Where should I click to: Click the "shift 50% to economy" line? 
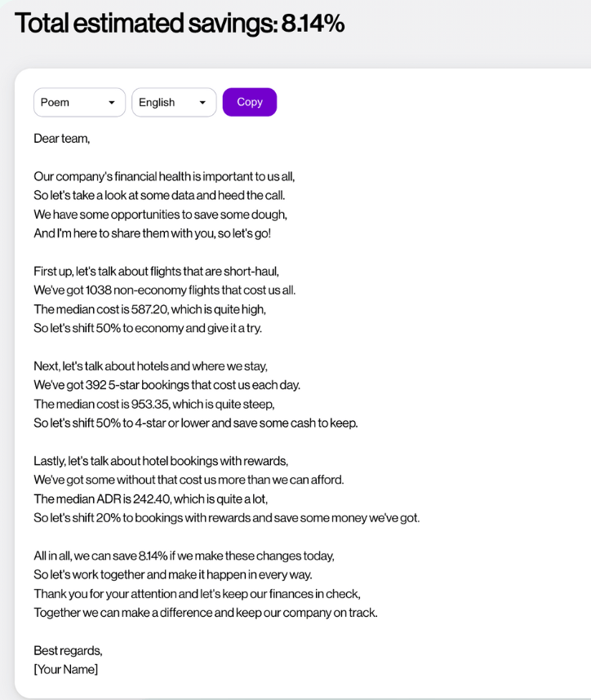click(148, 328)
